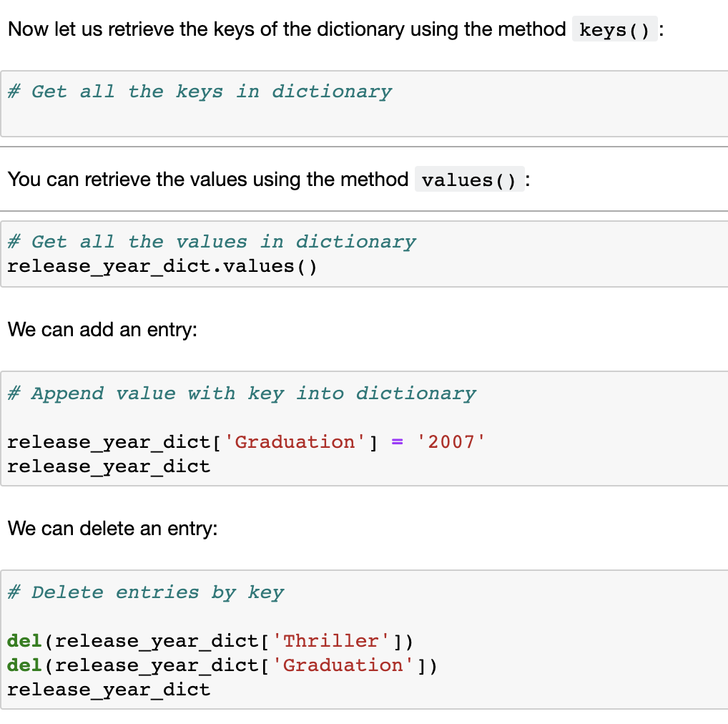The width and height of the screenshot is (728, 724).
Task: Click the comment Get all the keys in dictionary
Action: click(199, 91)
